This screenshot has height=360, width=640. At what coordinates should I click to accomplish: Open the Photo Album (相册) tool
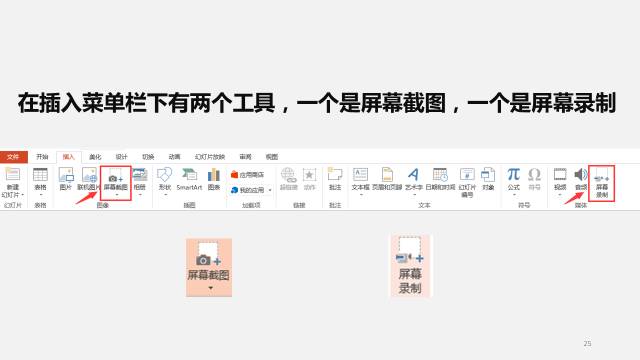tap(140, 175)
